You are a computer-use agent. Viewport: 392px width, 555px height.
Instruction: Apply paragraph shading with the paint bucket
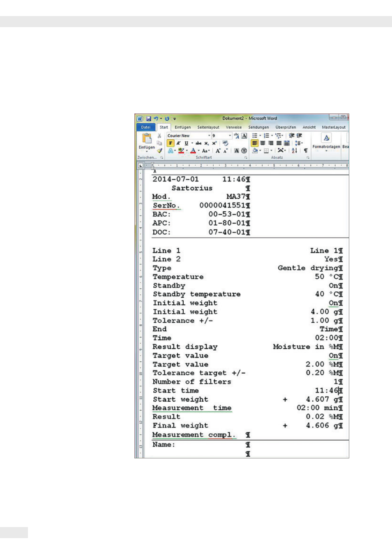pos(255,151)
